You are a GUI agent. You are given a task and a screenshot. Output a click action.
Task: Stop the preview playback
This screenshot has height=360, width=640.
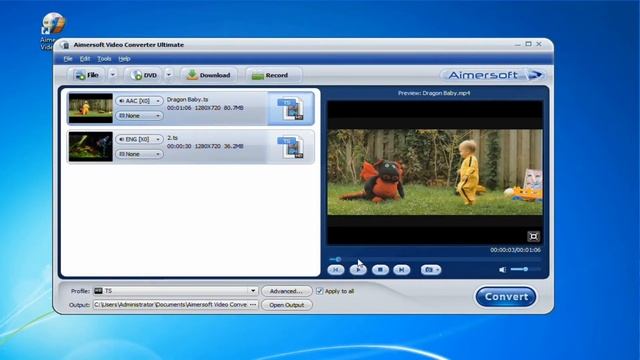click(380, 270)
